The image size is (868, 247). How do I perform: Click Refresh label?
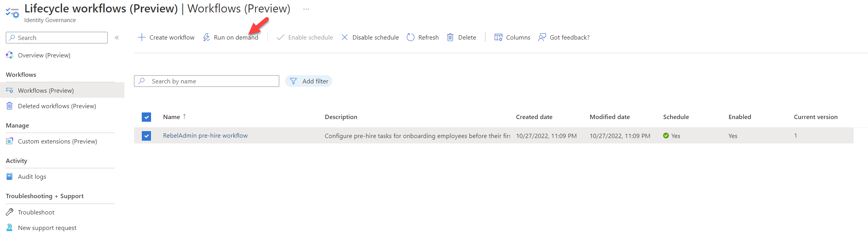pos(428,37)
